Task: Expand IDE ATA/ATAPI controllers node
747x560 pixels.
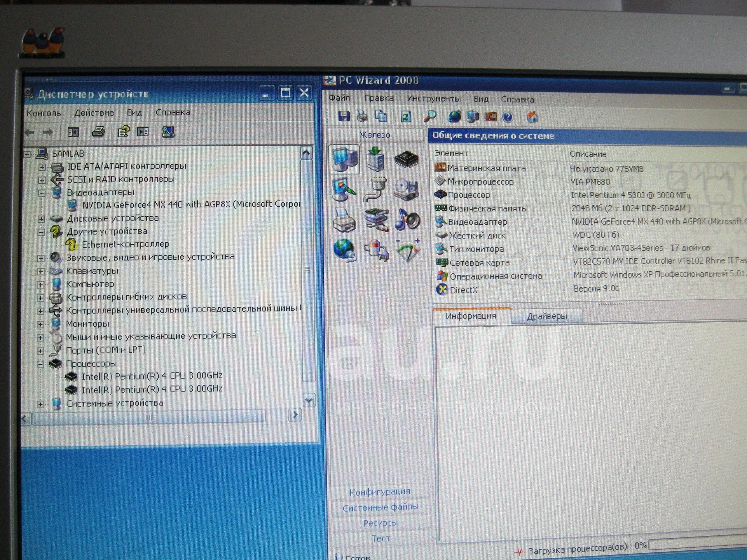Action: [x=42, y=167]
